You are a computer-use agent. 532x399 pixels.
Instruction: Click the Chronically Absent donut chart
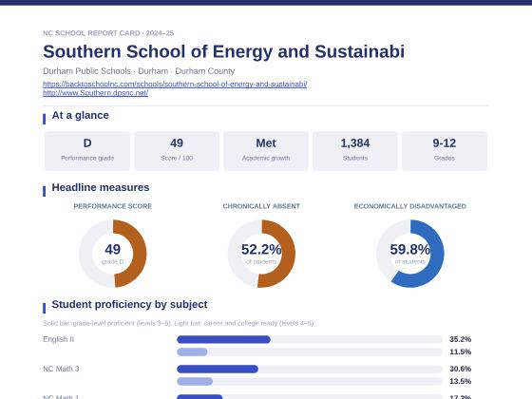pos(261,254)
